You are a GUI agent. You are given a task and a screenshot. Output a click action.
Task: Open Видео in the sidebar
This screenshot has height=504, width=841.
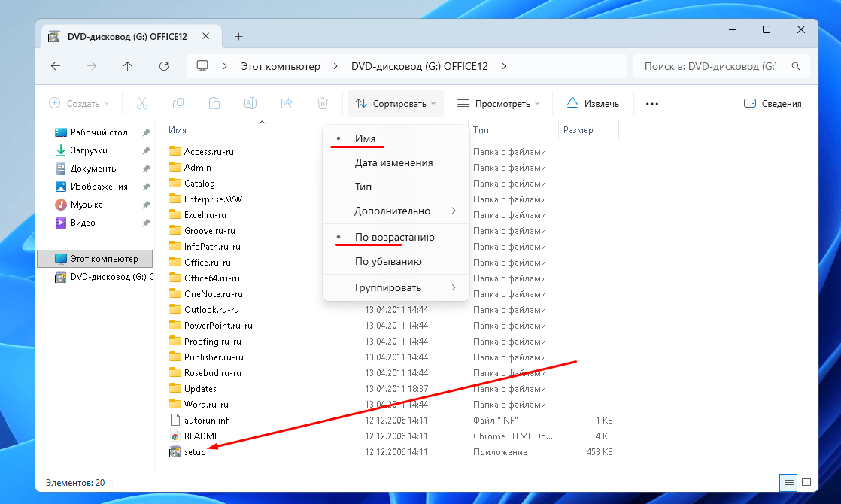pos(83,223)
